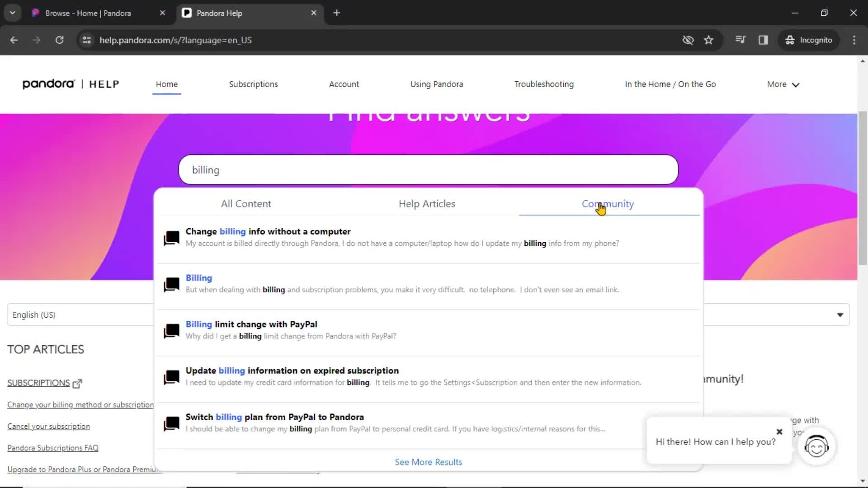Image resolution: width=868 pixels, height=488 pixels.
Task: Open 'Change your billing method or subscription' article
Action: coord(80,405)
